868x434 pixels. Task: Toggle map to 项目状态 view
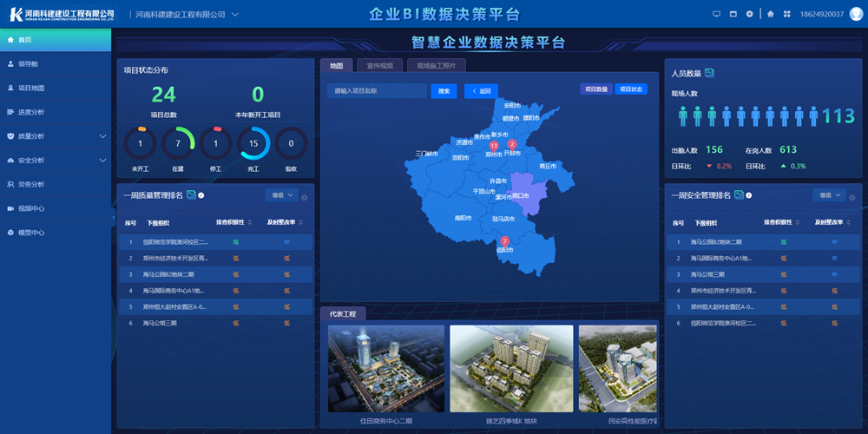(x=630, y=89)
